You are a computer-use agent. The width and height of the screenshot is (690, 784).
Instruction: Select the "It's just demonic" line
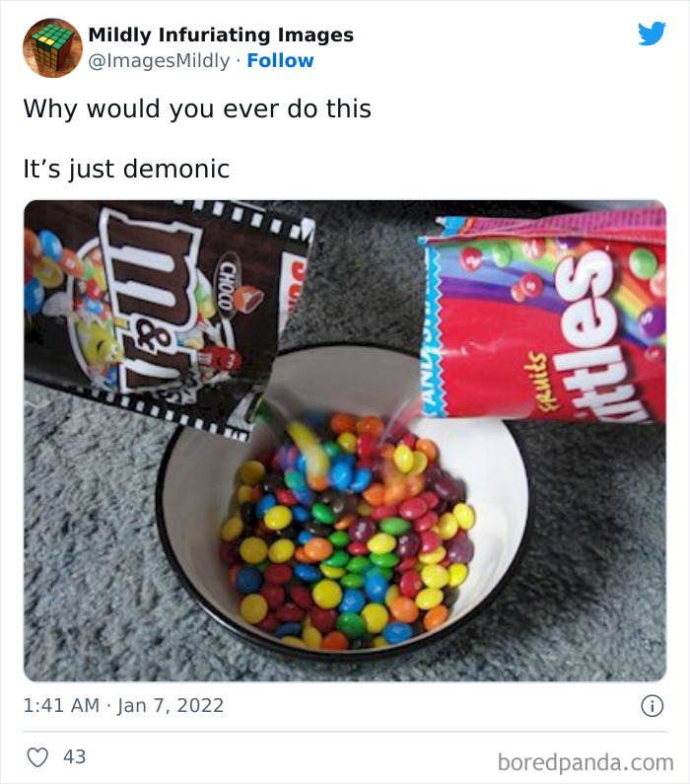coord(126,170)
